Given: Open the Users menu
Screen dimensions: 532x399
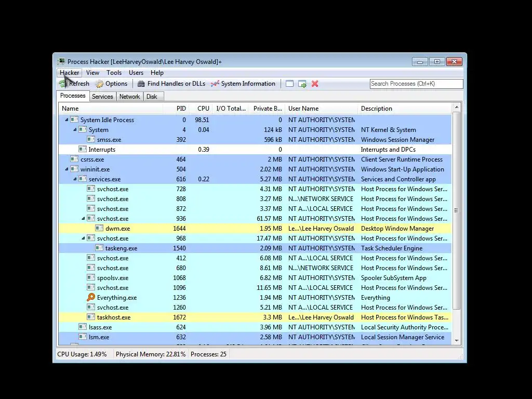Looking at the screenshot, I should click(136, 73).
